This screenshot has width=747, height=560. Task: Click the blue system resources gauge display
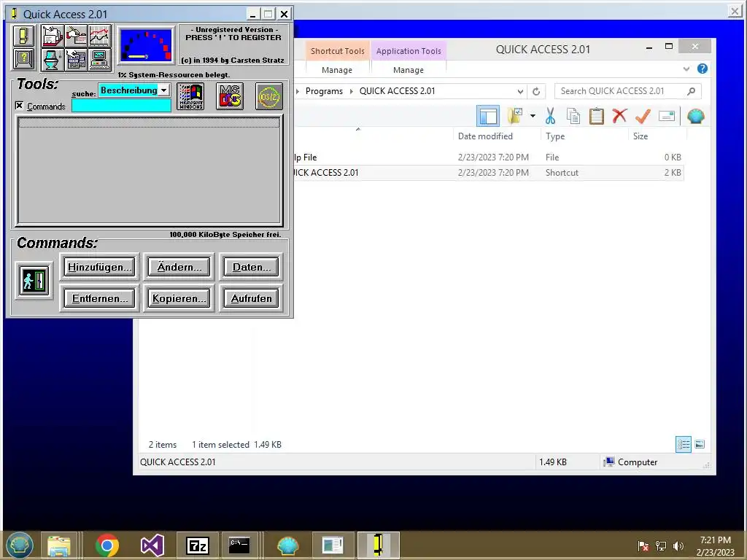pyautogui.click(x=146, y=46)
